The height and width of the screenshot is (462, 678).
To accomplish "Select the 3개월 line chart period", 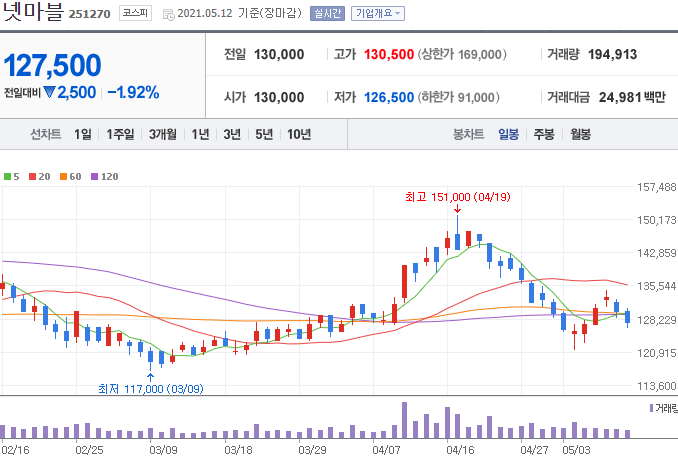I will (x=163, y=134).
